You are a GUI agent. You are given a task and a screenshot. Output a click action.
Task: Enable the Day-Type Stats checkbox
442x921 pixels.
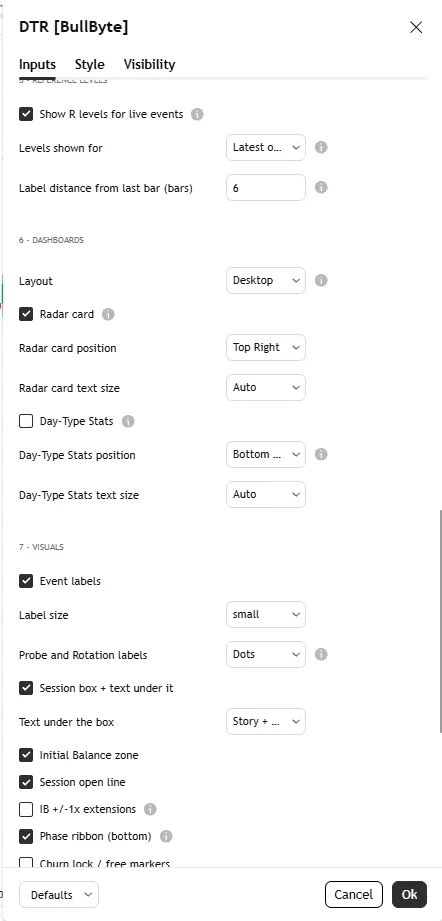[26, 421]
